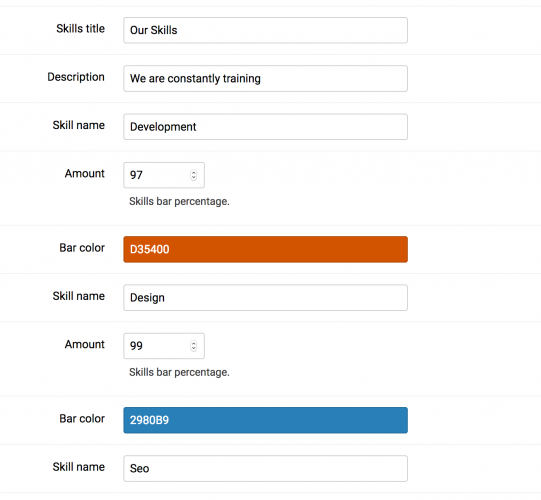Click the 'Description' label

76,77
